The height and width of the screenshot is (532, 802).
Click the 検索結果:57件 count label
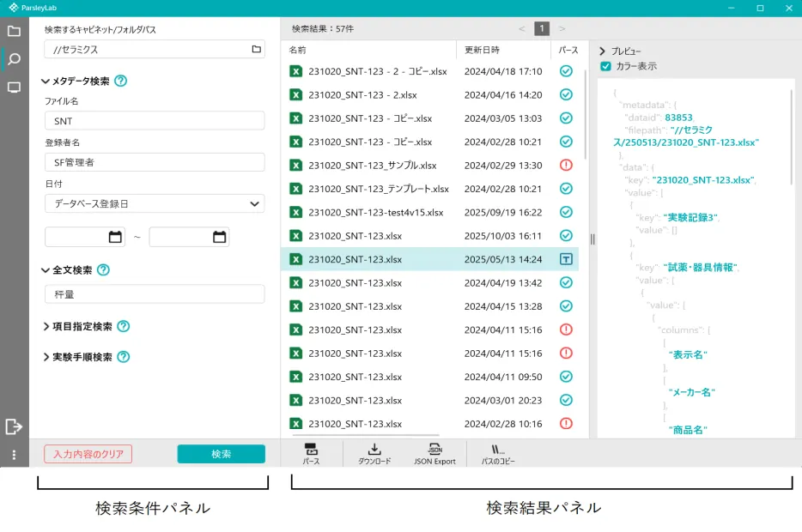[x=323, y=28]
